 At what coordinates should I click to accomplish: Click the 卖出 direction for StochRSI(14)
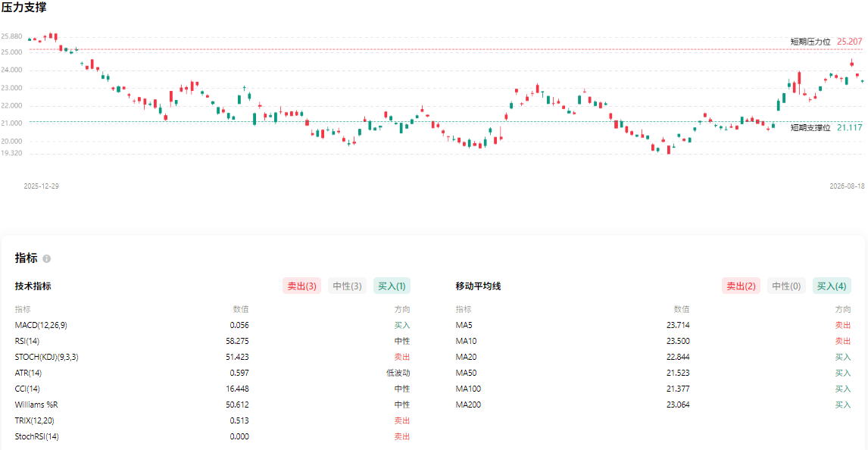coord(402,436)
